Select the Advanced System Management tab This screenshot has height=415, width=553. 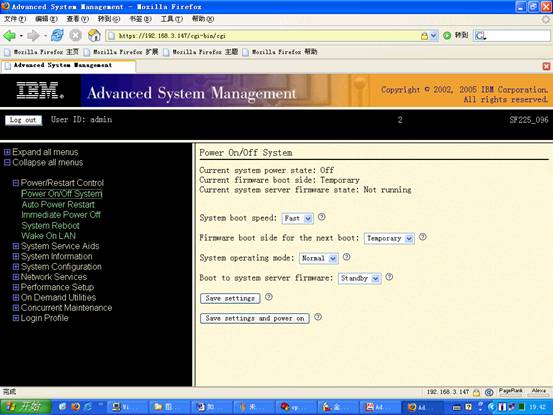68,66
